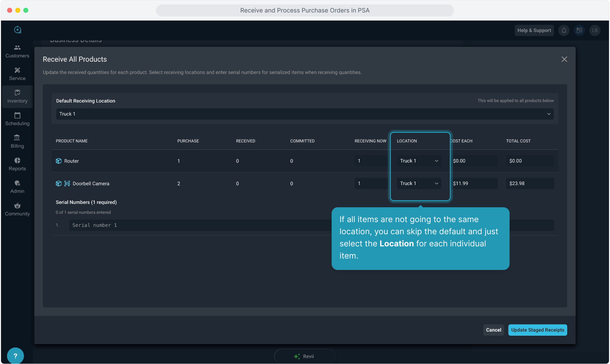Go to Scheduling calendar icon
Viewport: 610px width, 364px height.
(17, 116)
